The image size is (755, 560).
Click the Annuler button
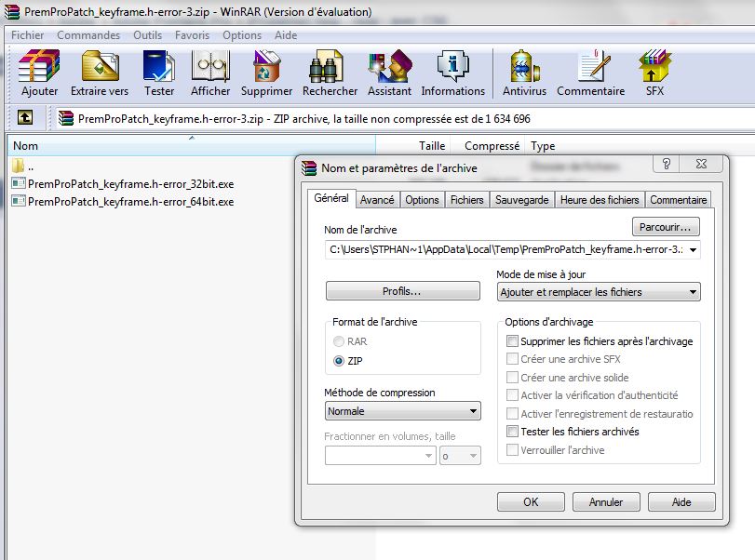606,502
